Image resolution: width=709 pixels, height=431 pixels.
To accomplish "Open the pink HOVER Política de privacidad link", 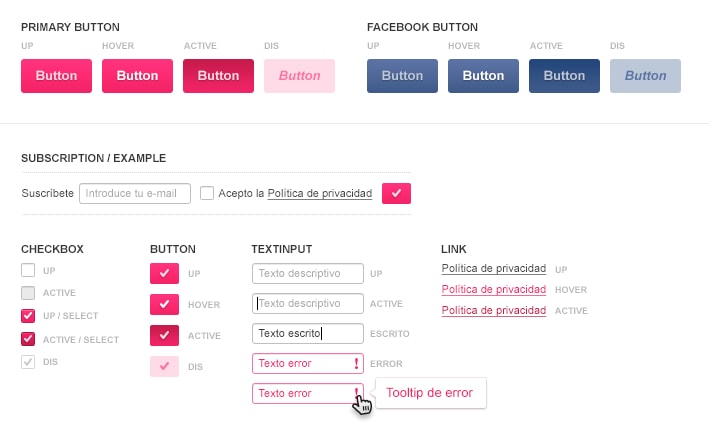I will coord(493,289).
